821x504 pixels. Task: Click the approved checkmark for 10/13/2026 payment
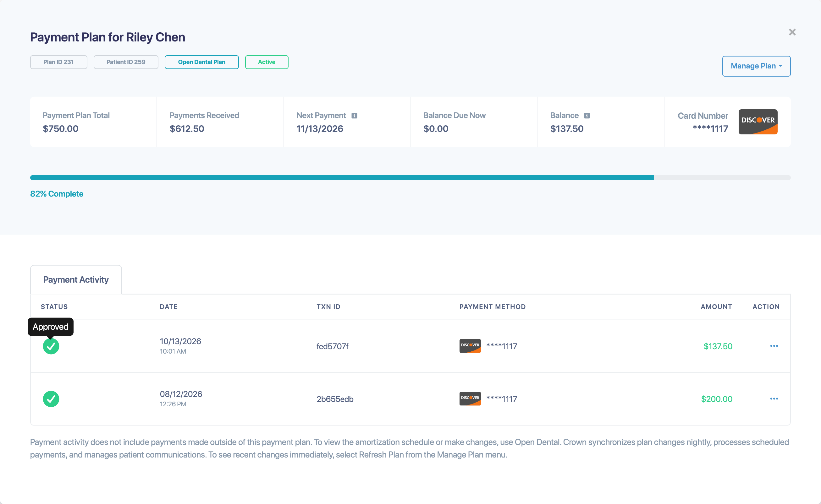click(x=51, y=346)
